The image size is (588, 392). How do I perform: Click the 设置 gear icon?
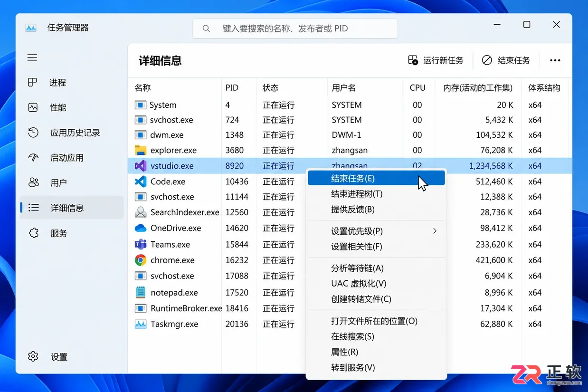pos(33,356)
